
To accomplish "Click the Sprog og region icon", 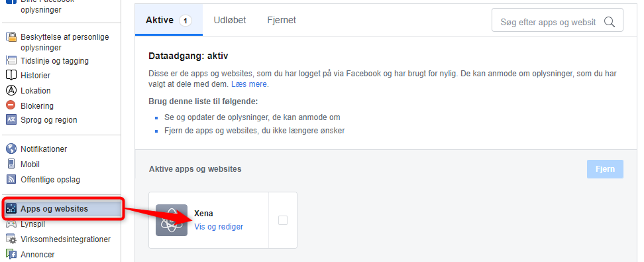I will point(11,119).
